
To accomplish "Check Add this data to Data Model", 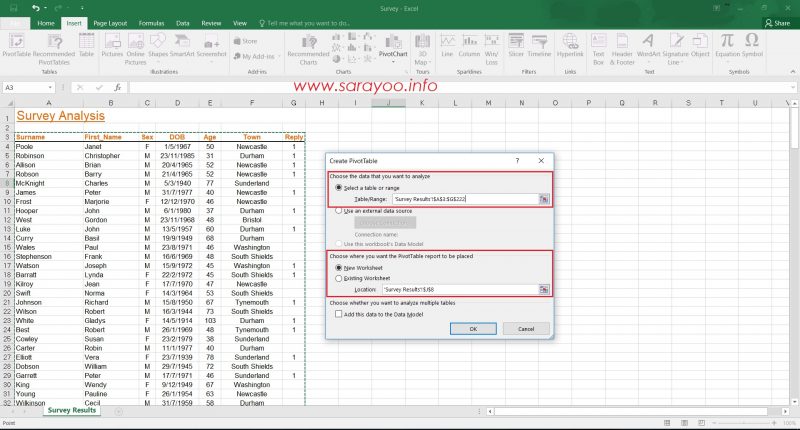I will tap(338, 314).
